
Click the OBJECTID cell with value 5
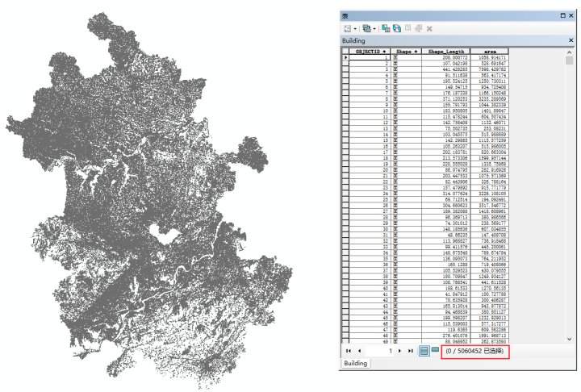pos(369,81)
